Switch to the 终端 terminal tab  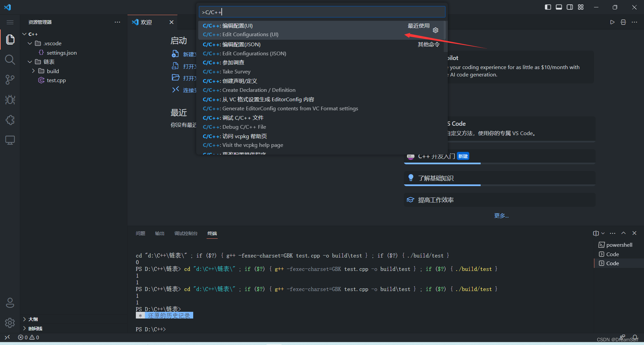tap(212, 233)
